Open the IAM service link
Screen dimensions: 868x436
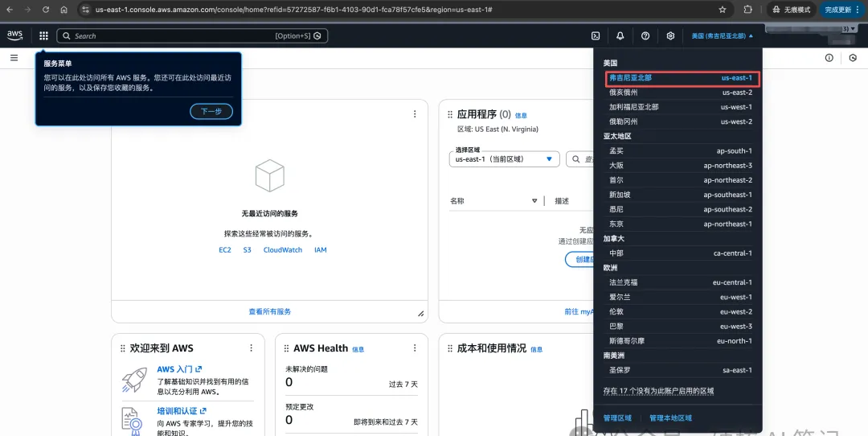pyautogui.click(x=321, y=250)
